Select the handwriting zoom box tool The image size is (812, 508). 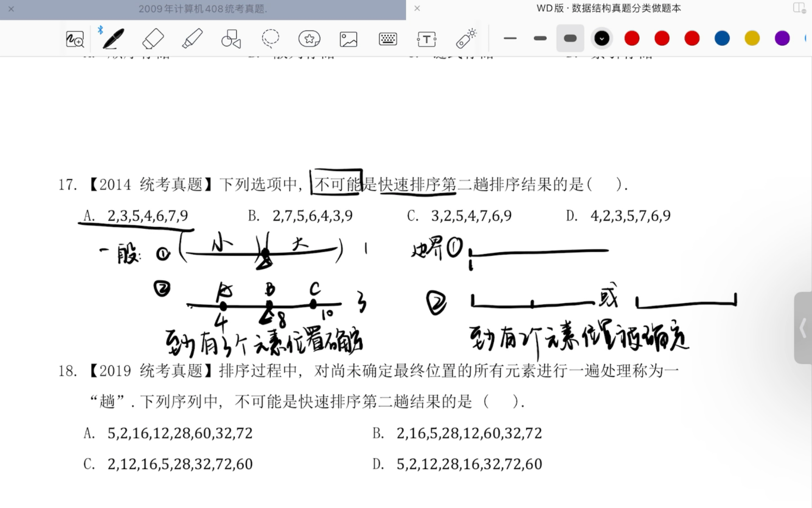click(75, 39)
